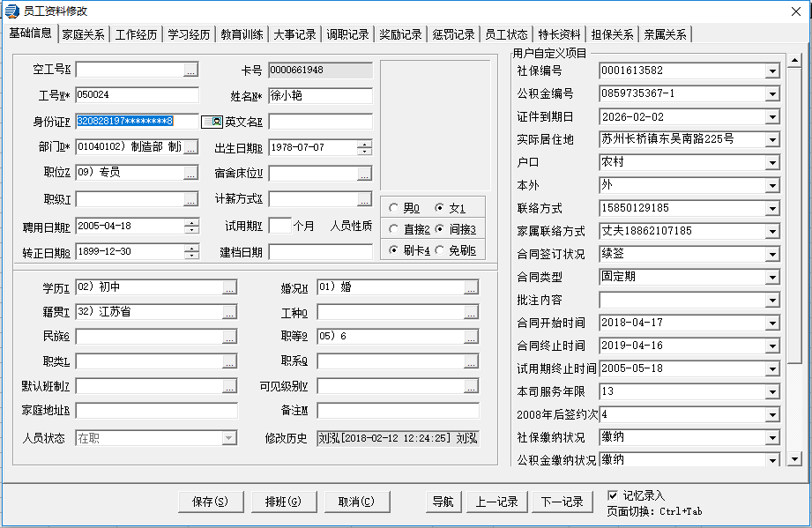812x528 pixels.
Task: Toggle the 记忆录入 checkbox
Action: coord(614,495)
